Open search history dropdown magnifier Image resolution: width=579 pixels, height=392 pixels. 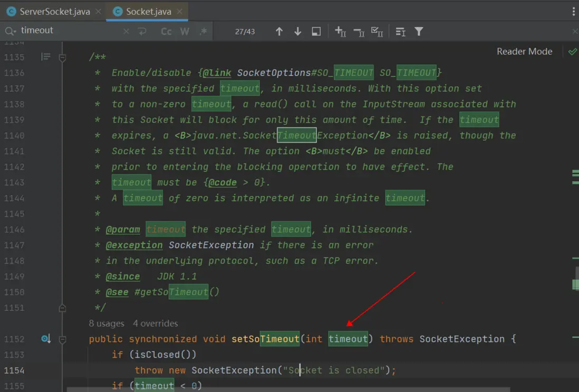[11, 31]
